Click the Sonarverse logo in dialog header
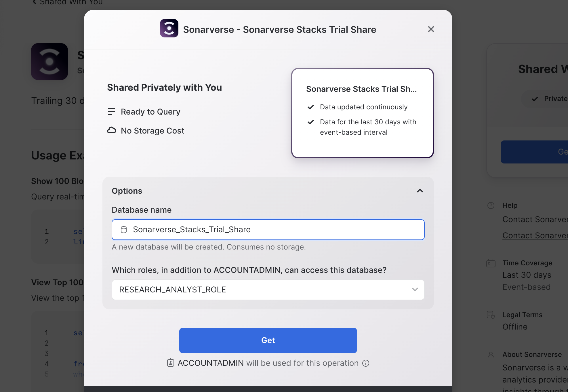This screenshot has height=392, width=568. 169,28
